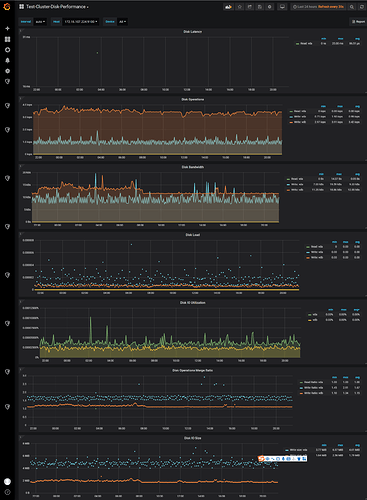Toggle Read Ratio: sda in Merge Ratio legend
The height and width of the screenshot is (500, 367).
point(313,382)
